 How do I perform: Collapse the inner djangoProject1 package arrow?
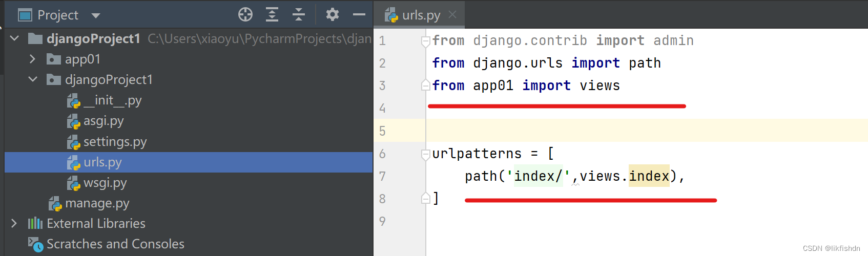coord(33,79)
